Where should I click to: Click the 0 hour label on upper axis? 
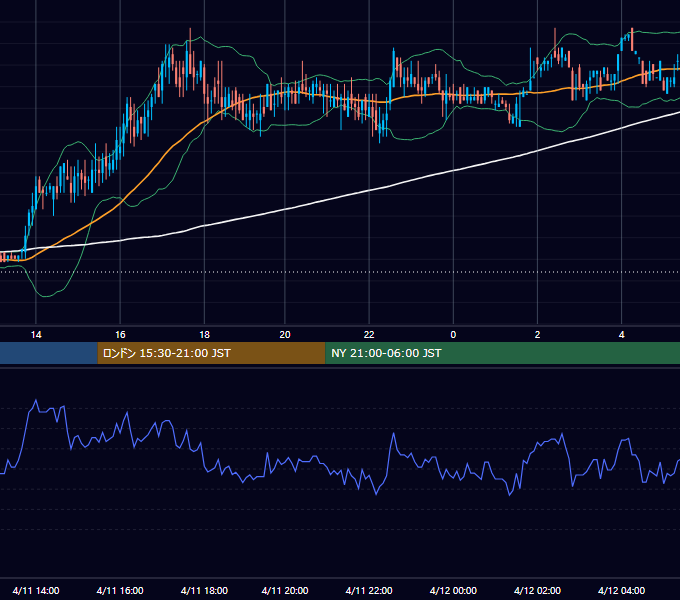[453, 335]
